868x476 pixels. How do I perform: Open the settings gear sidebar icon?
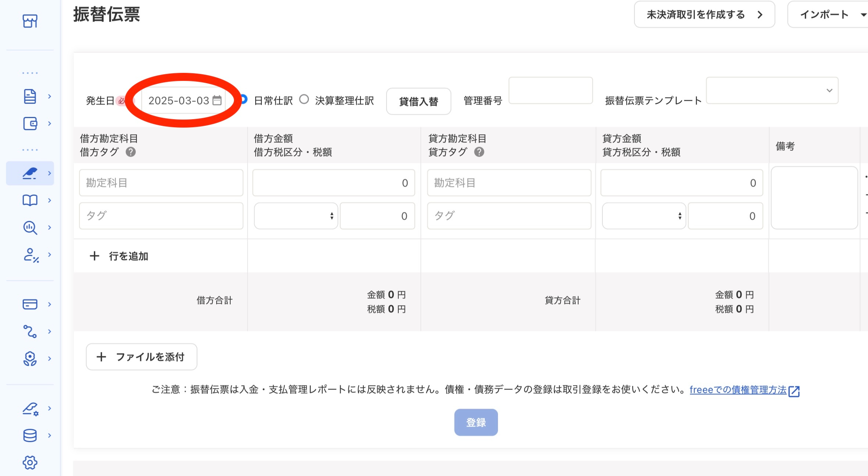pos(30,462)
